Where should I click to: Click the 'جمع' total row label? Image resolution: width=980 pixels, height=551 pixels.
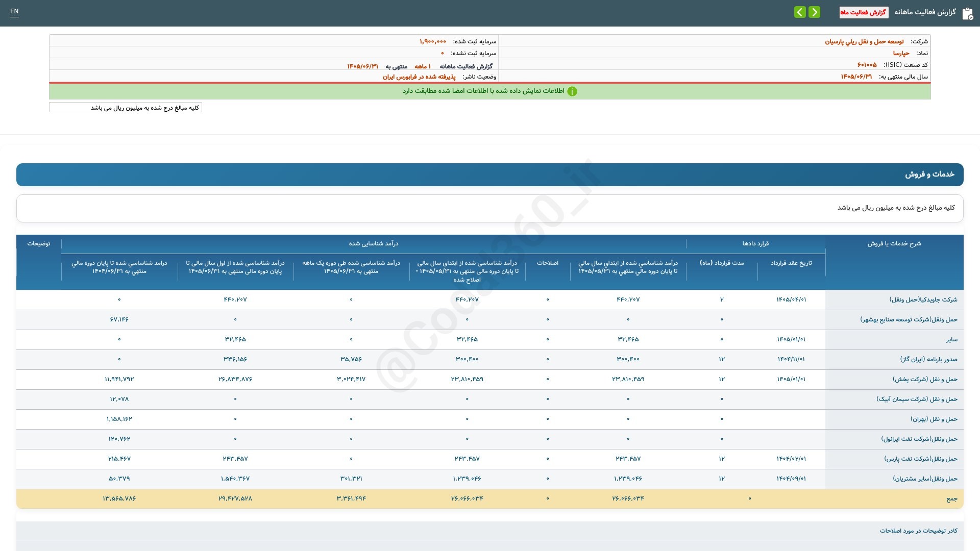952,498
